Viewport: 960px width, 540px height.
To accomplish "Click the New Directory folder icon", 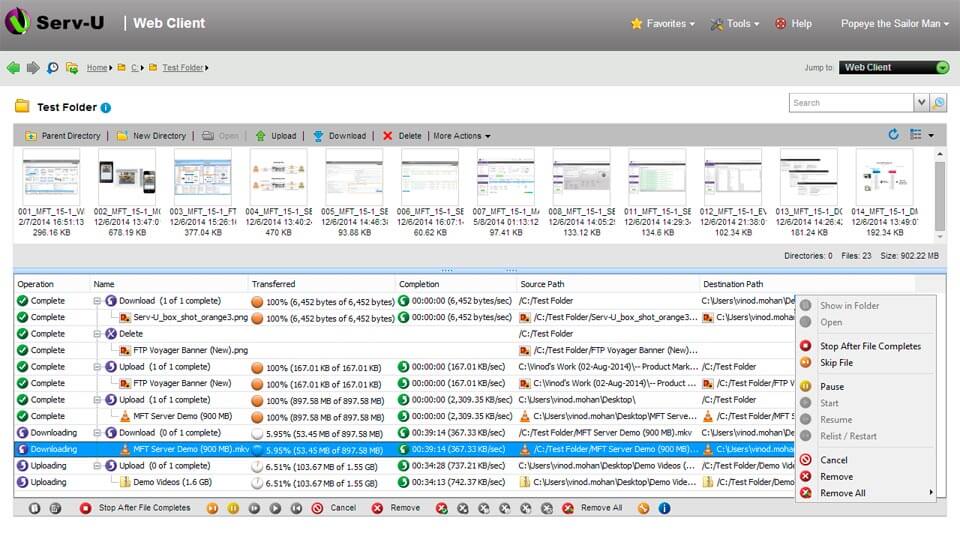I will pyautogui.click(x=122, y=136).
